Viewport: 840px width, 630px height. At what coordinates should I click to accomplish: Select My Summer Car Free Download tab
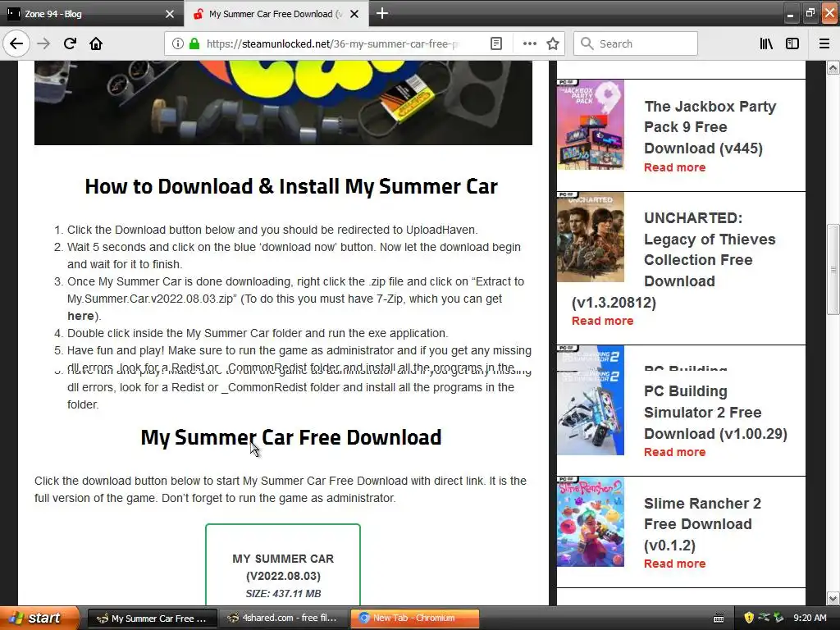tap(276, 14)
